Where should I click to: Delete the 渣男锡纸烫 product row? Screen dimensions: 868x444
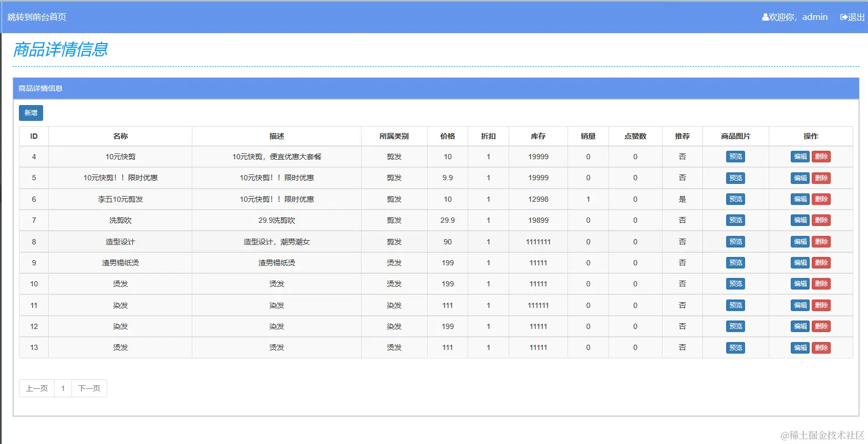821,263
